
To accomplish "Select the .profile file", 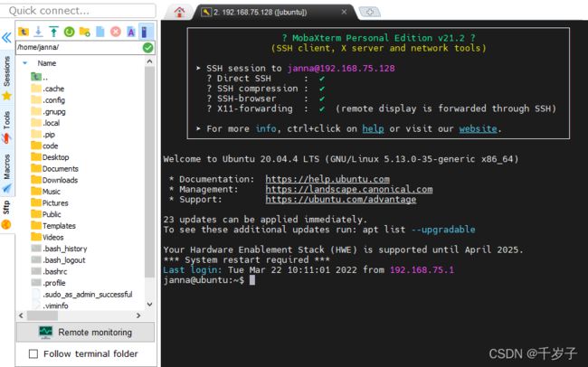I will point(49,283).
